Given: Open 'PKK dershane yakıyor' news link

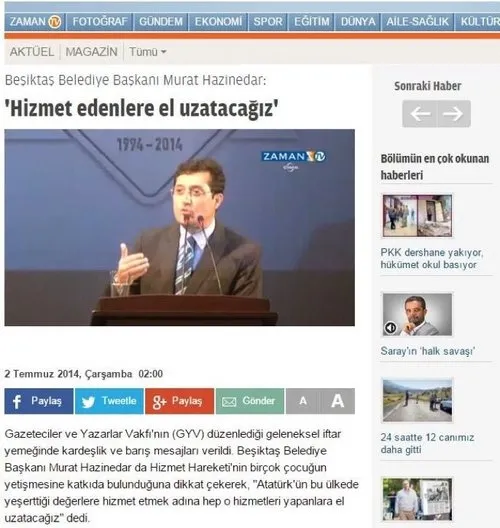Looking at the screenshot, I should click(432, 259).
